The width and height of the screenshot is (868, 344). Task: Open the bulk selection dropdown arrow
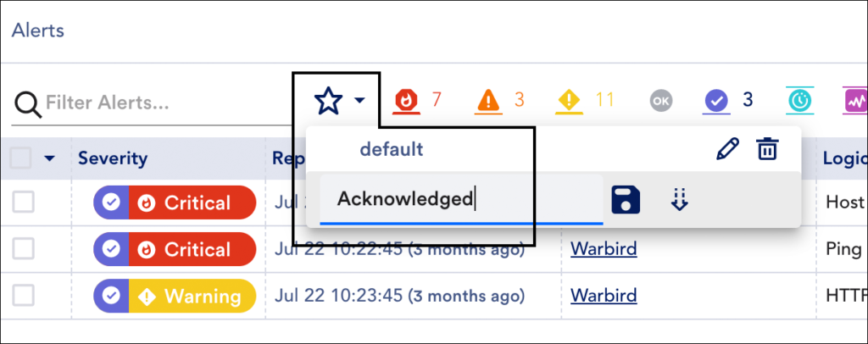[x=50, y=158]
